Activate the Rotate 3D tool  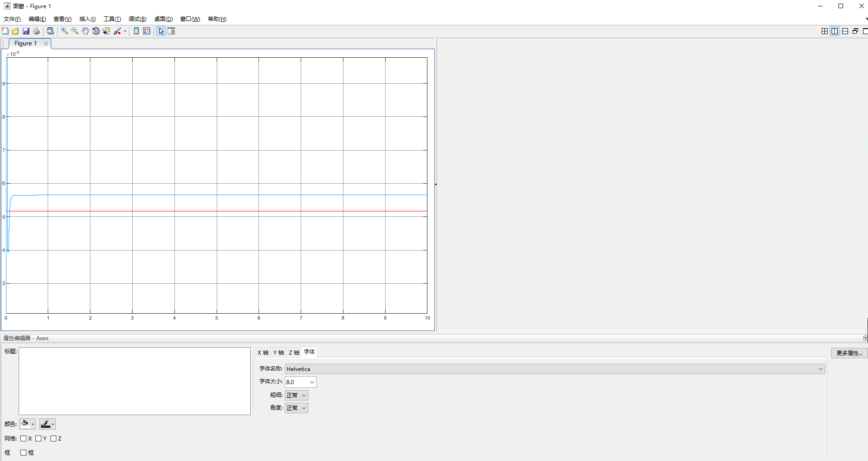pyautogui.click(x=96, y=31)
